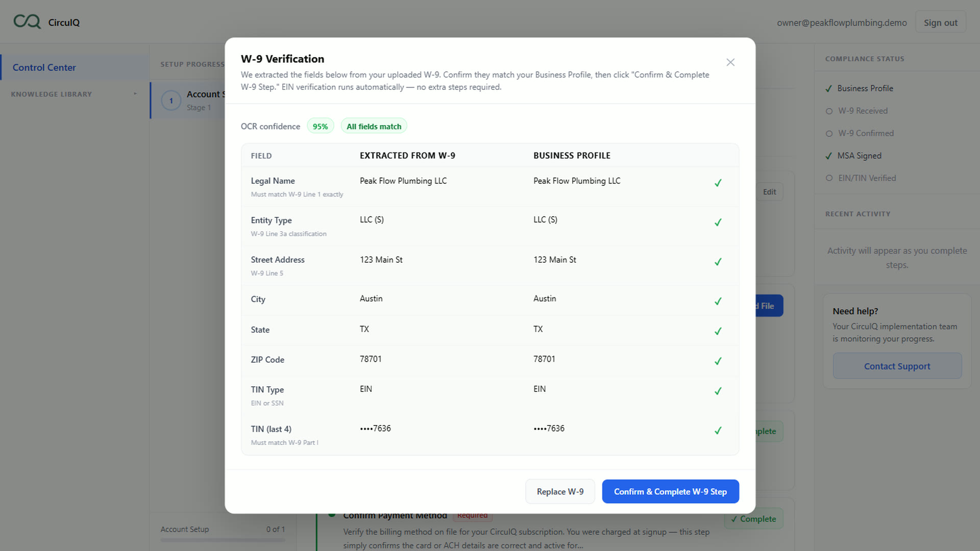
Task: Click the Entity Type row checkmark
Action: coord(718,222)
